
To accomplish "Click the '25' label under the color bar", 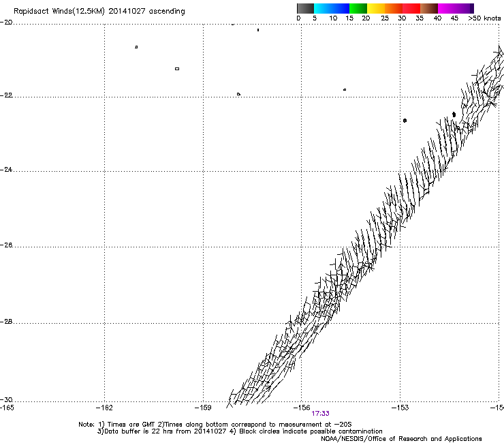I will [x=385, y=18].
